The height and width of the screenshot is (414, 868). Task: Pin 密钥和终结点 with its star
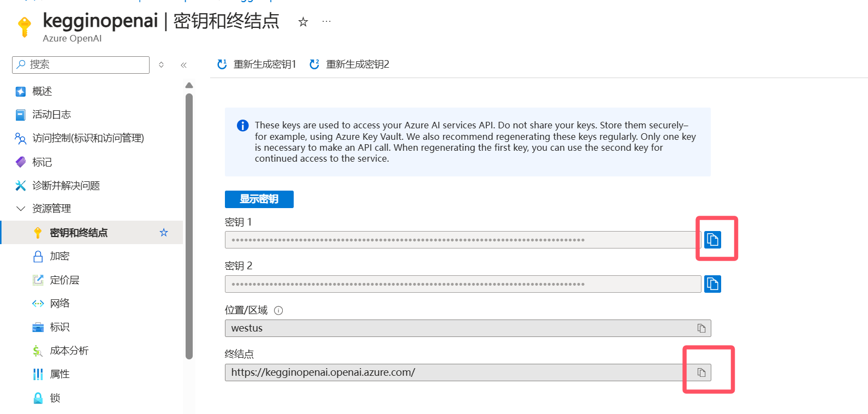(164, 233)
